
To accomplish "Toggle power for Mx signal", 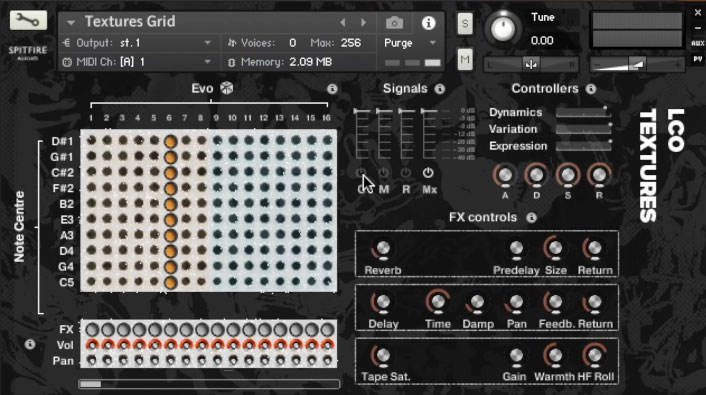I will pos(428,173).
